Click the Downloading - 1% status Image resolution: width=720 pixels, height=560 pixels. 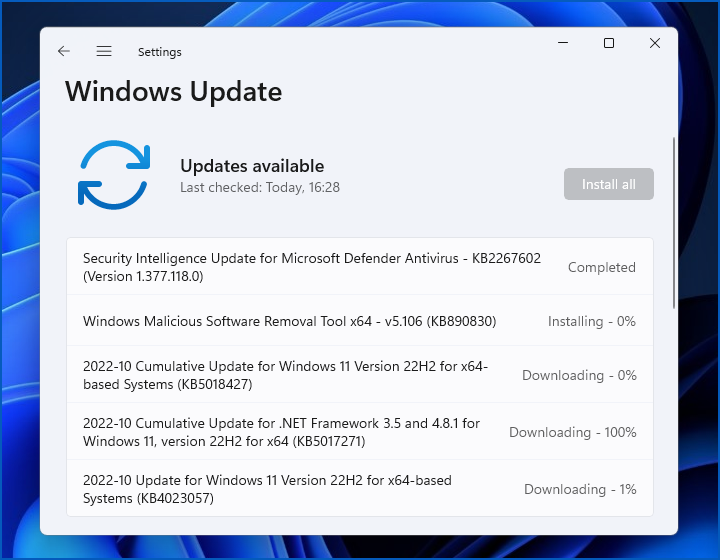580,489
